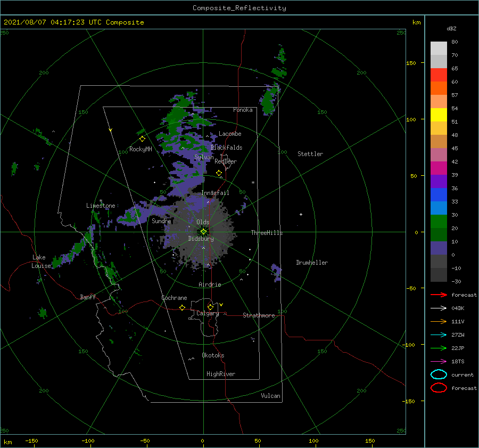Select the light grey top swatch on dBZ scale

[439, 48]
